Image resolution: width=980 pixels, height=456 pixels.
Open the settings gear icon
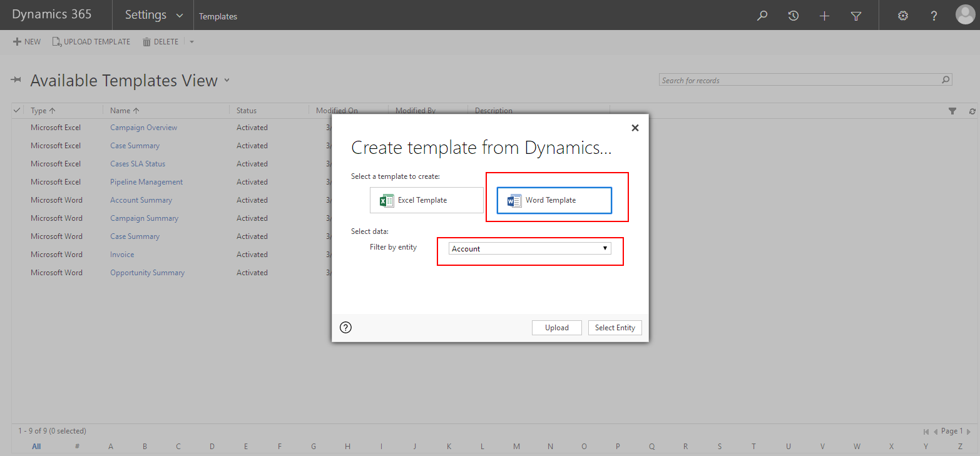(x=902, y=16)
